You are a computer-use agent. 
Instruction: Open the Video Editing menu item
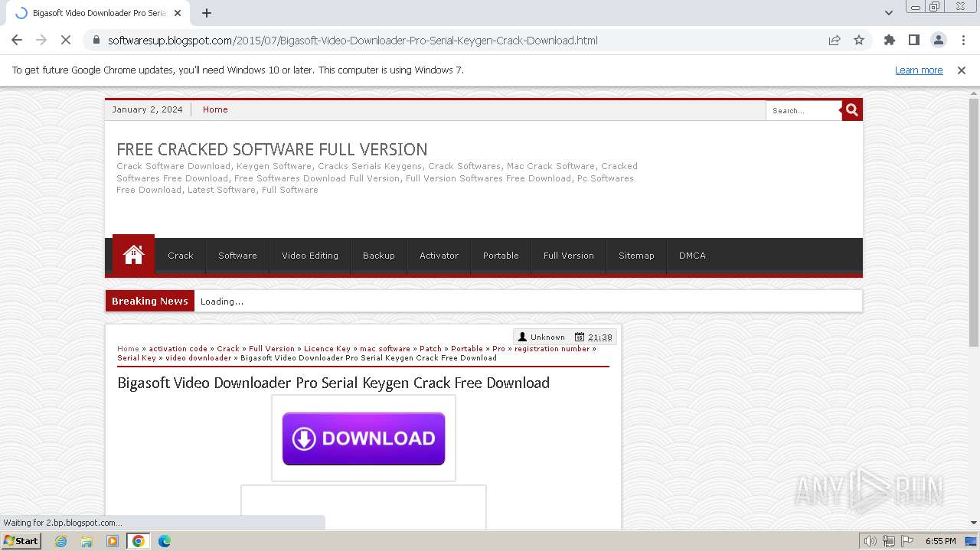tap(310, 256)
